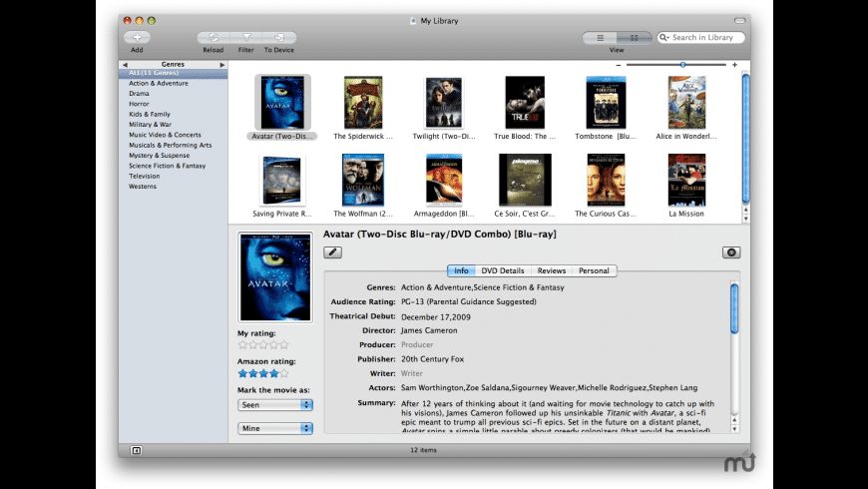Click the Search in Library field
Screen dimensions: 868x489
pos(700,37)
